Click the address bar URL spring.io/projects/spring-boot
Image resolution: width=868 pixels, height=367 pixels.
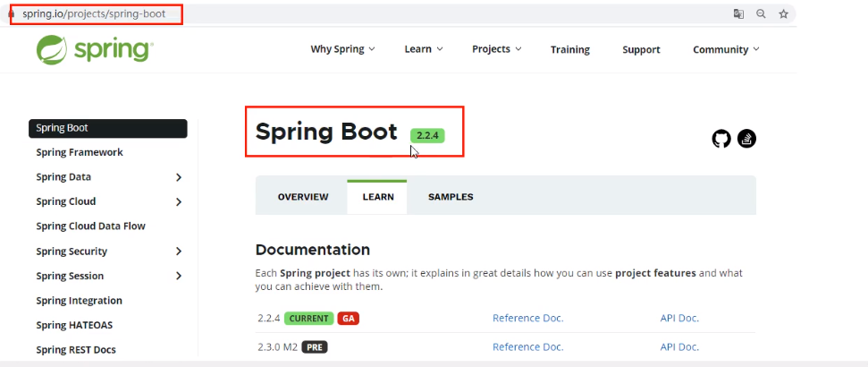click(x=94, y=13)
